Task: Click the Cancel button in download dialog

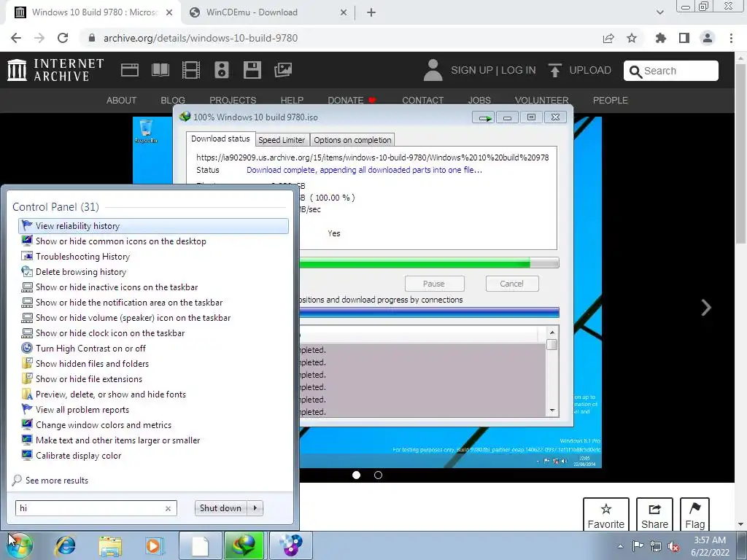Action: click(x=511, y=284)
